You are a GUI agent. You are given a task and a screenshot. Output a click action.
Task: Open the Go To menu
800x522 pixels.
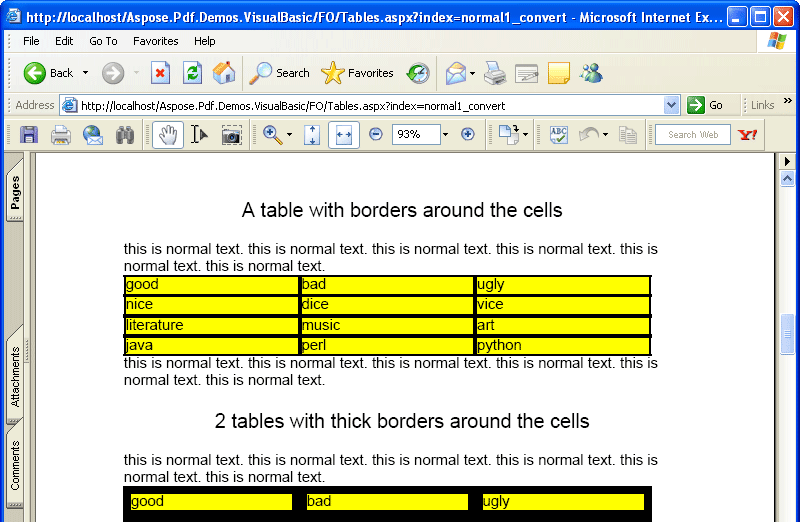coord(103,41)
